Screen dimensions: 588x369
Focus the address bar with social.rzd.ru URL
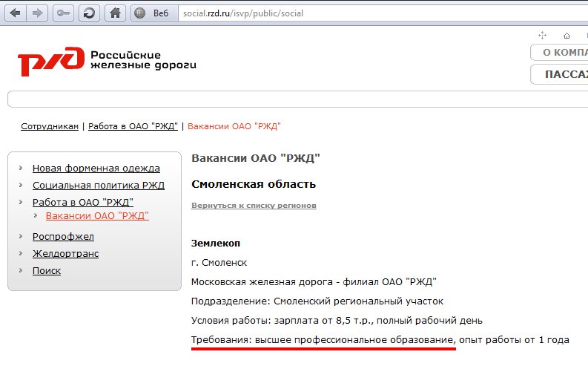coord(383,13)
